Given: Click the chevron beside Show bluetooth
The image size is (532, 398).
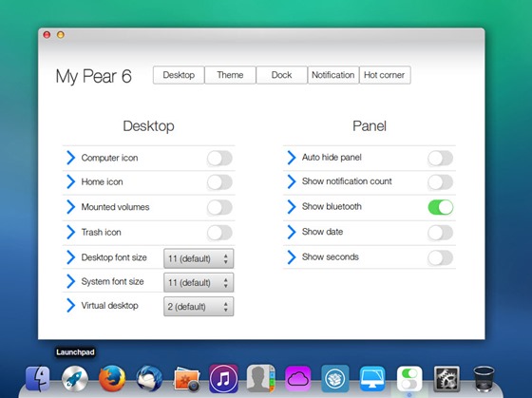Looking at the screenshot, I should 292,207.
